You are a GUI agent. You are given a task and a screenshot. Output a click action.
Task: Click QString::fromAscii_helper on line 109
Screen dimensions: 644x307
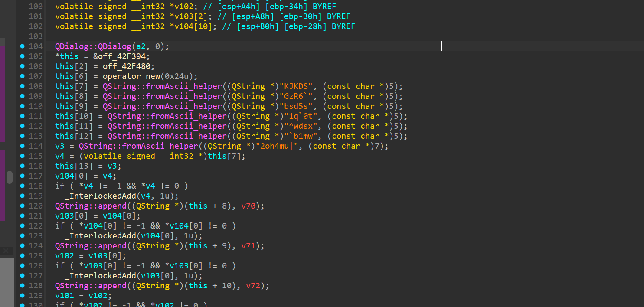pos(162,96)
